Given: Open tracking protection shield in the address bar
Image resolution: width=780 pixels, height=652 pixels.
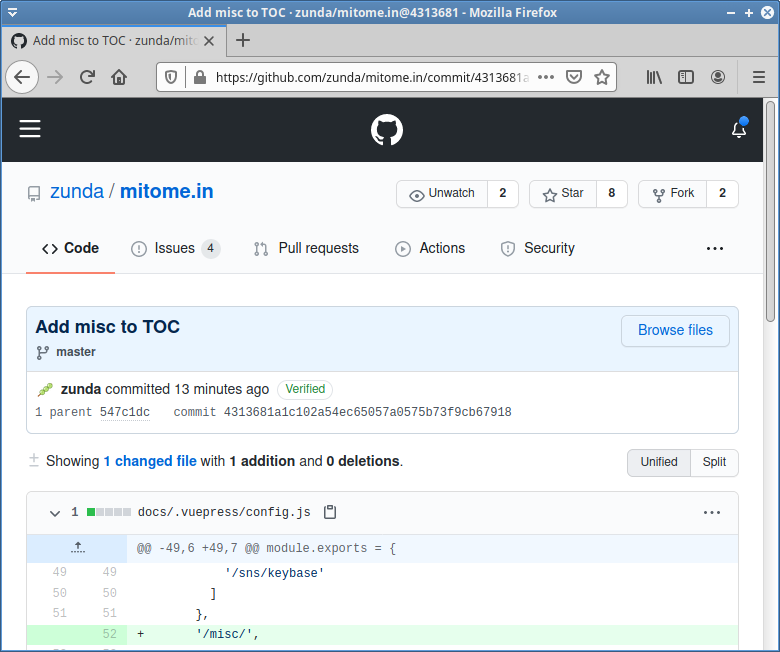Looking at the screenshot, I should click(x=171, y=77).
